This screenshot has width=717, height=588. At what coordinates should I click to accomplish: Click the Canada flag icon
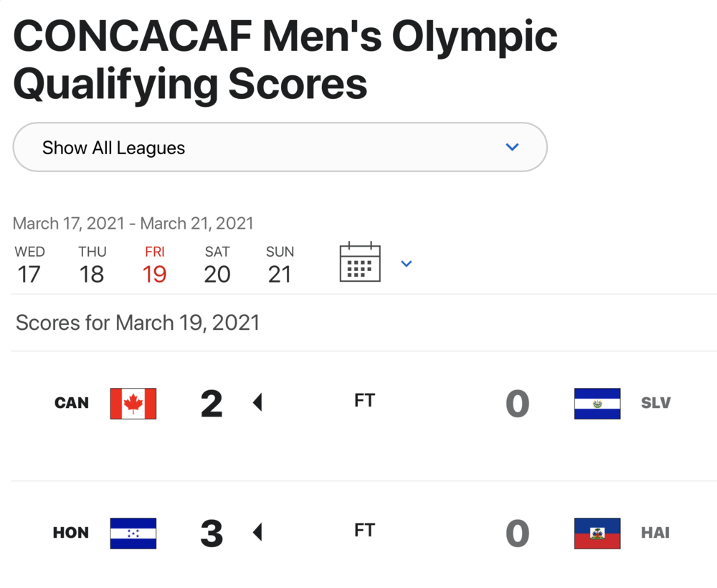point(133,403)
